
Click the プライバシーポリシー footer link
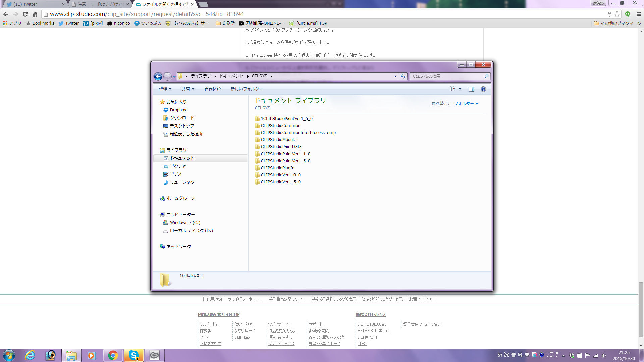245,299
